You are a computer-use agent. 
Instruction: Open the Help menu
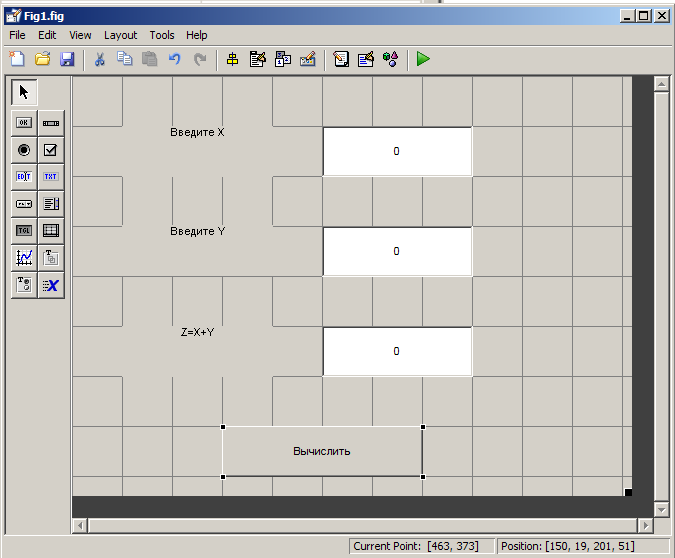[197, 35]
